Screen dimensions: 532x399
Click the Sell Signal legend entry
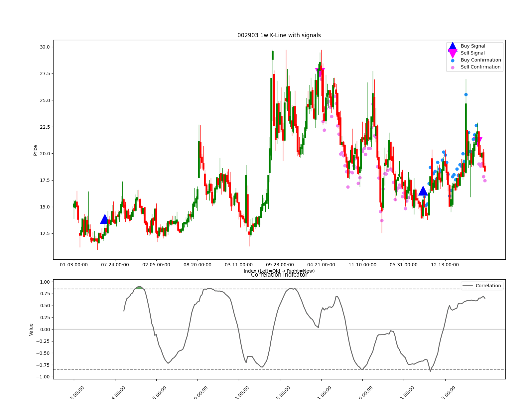pyautogui.click(x=475, y=53)
